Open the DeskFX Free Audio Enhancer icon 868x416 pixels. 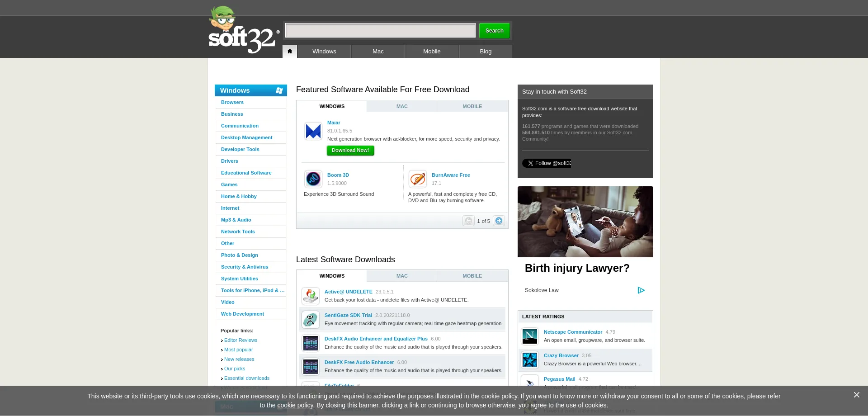pos(311,367)
